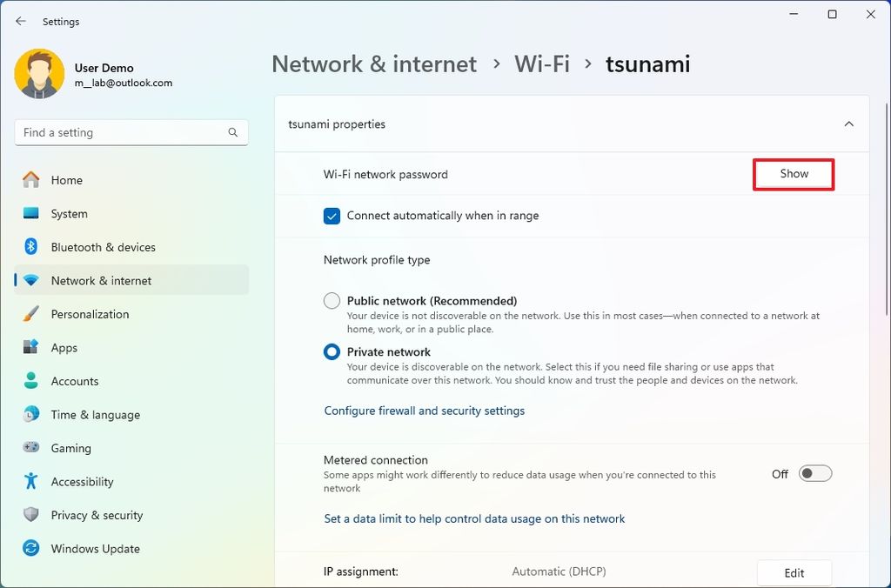Click Set a data limit link
The height and width of the screenshot is (588, 891).
[473, 518]
